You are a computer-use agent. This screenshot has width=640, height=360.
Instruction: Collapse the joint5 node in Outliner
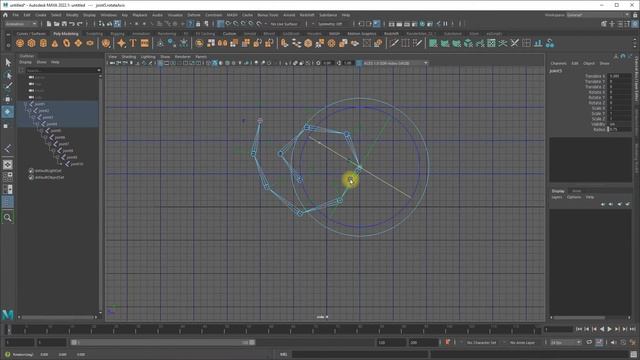[42, 131]
